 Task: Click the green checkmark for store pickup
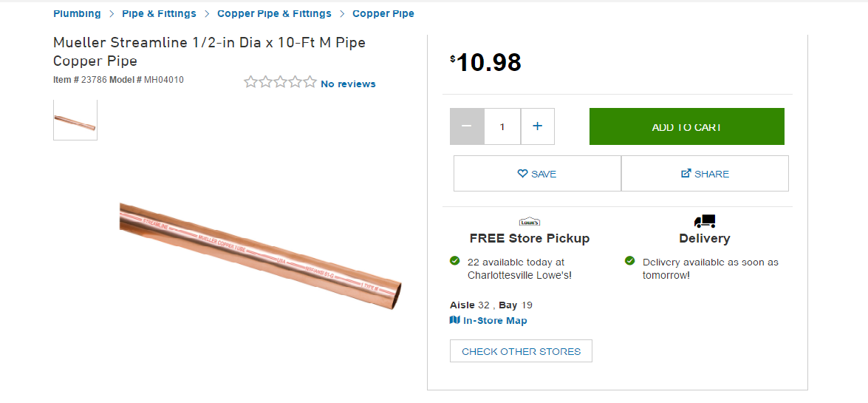coord(454,261)
